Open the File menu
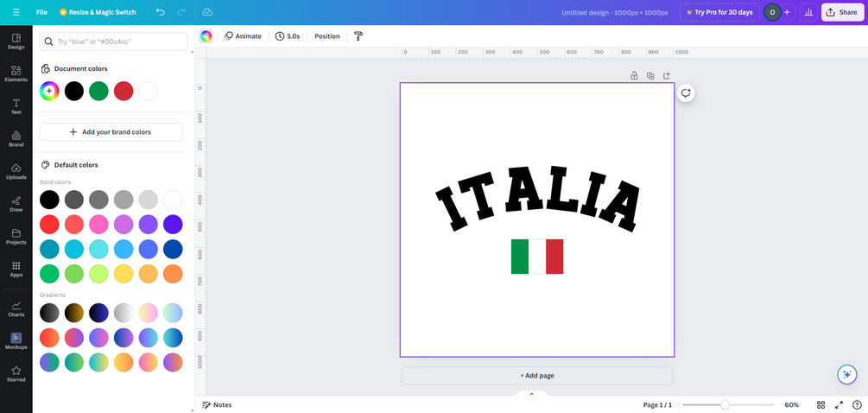 (x=41, y=12)
